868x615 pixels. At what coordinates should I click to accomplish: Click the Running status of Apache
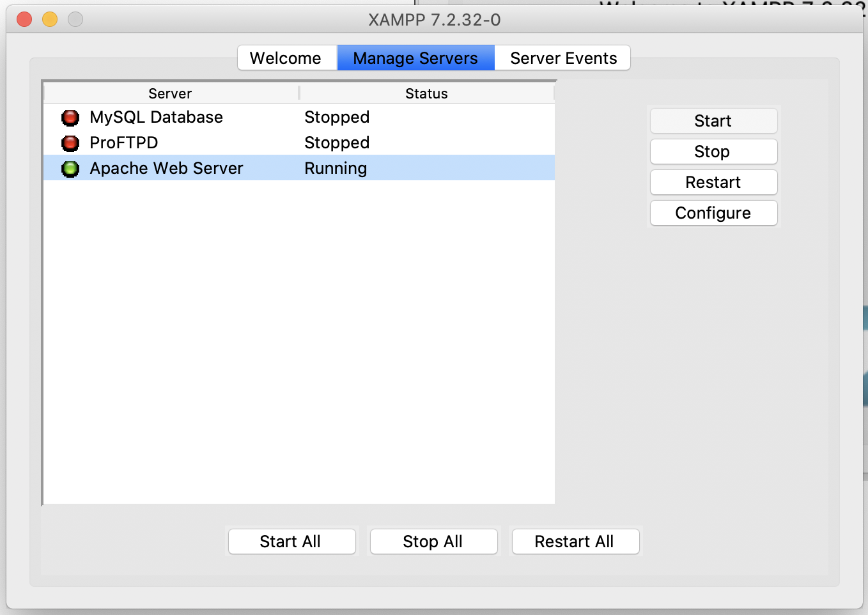click(x=336, y=169)
